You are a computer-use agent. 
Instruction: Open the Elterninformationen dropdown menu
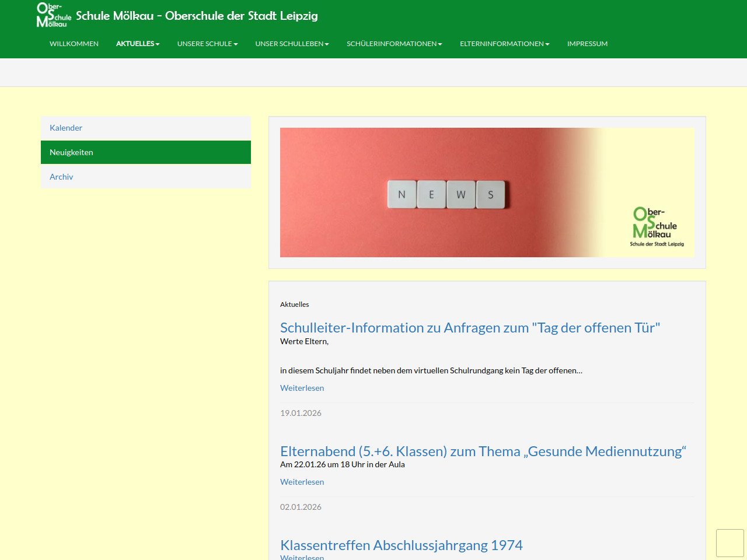click(504, 44)
